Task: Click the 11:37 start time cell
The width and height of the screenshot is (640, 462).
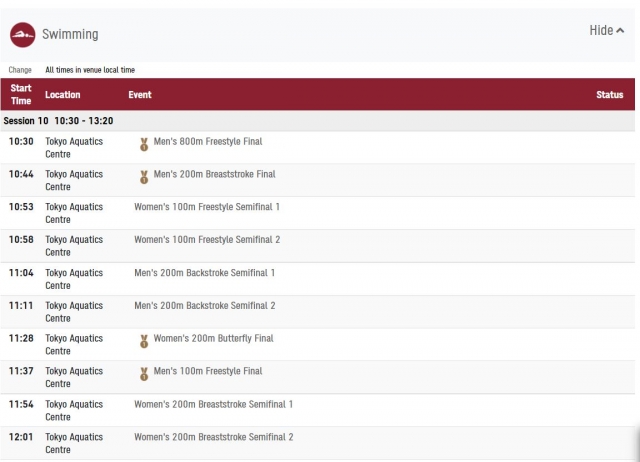Action: pyautogui.click(x=21, y=371)
